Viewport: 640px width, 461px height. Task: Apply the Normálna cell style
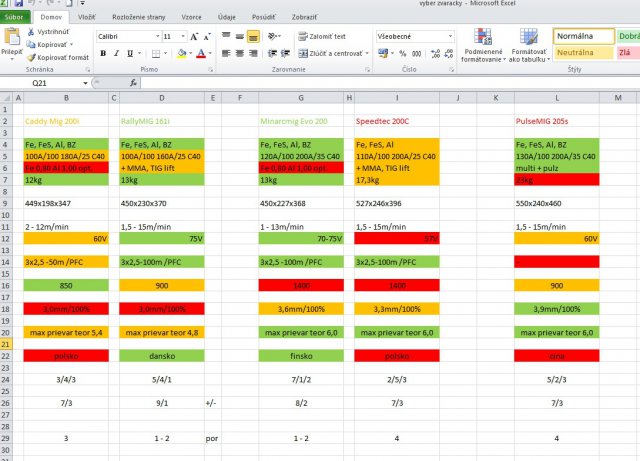click(584, 36)
